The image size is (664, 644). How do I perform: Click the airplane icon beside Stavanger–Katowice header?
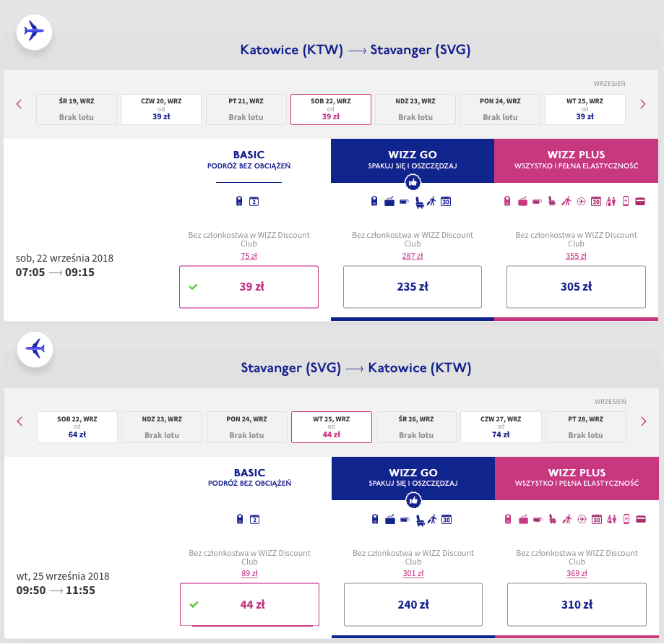[35, 350]
